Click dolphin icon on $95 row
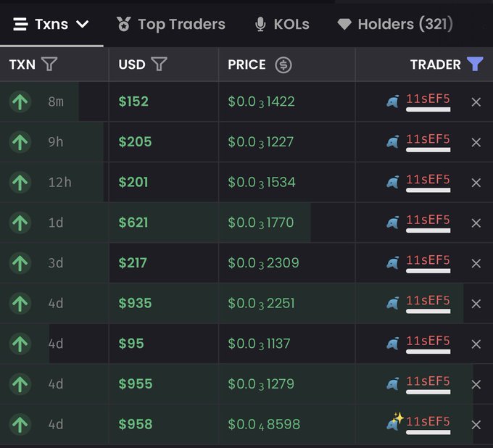Viewport: 493px width, 448px height. 393,344
